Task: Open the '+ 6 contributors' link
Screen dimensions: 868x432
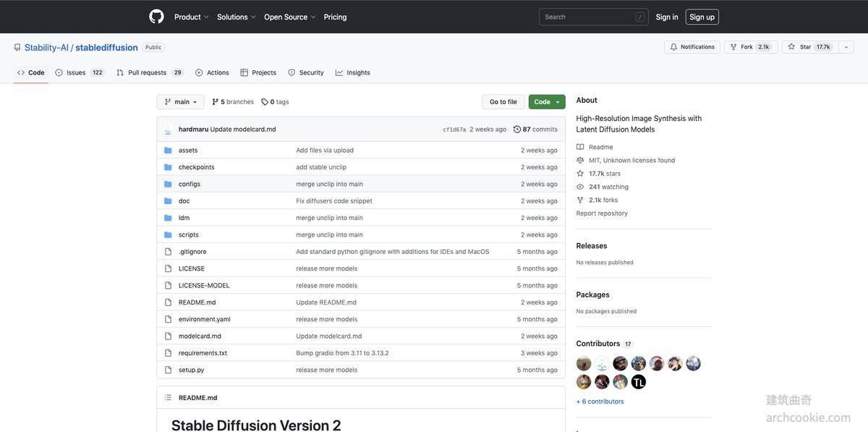Action: click(600, 402)
